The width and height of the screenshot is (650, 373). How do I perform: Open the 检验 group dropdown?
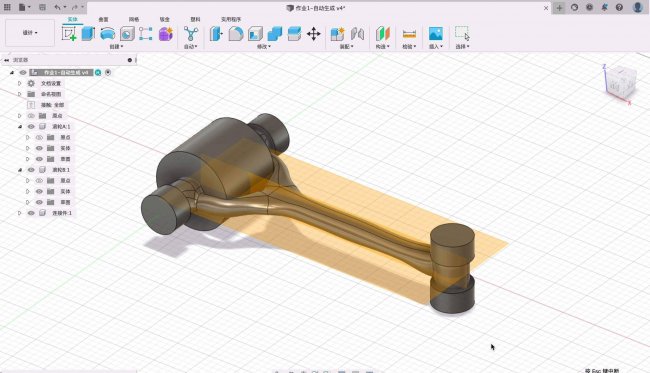[409, 46]
